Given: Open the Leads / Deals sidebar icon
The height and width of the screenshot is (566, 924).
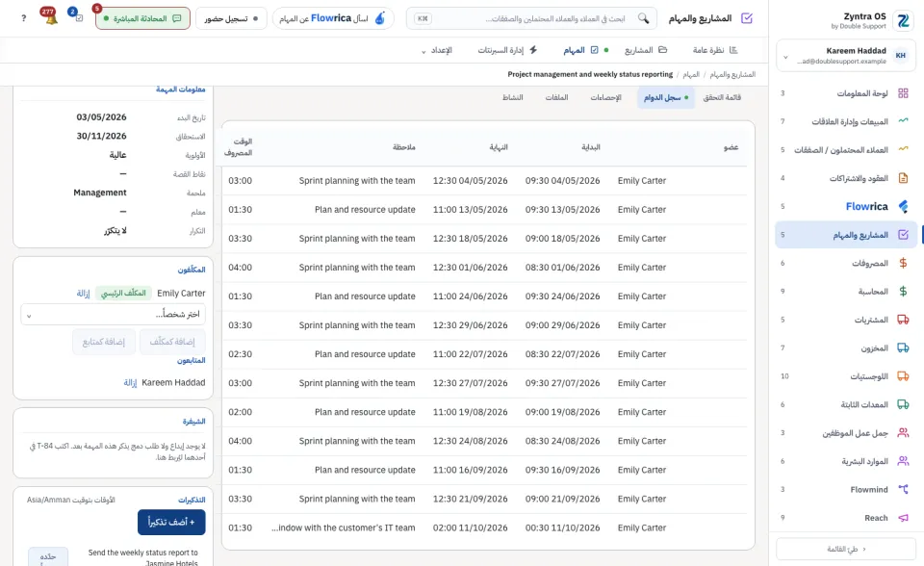Looking at the screenshot, I should point(903,150).
